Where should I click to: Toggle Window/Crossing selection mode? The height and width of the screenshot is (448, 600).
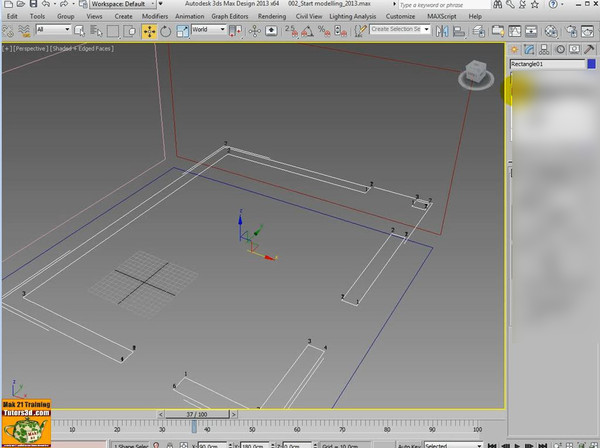point(130,31)
